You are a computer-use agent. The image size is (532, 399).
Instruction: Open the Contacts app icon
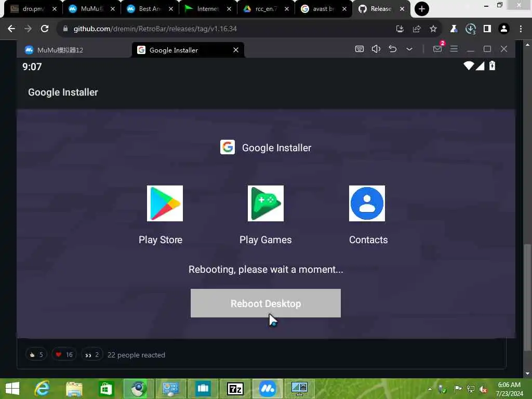367,203
